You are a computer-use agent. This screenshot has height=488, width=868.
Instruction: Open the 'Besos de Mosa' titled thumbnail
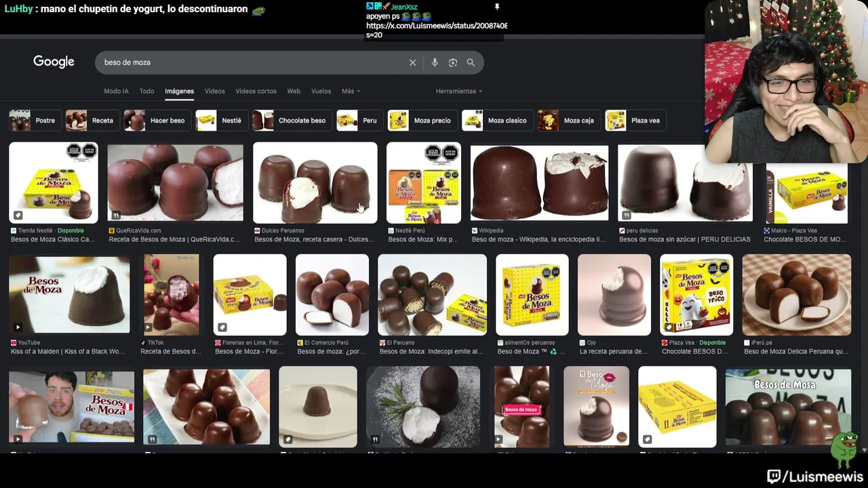pos(788,407)
